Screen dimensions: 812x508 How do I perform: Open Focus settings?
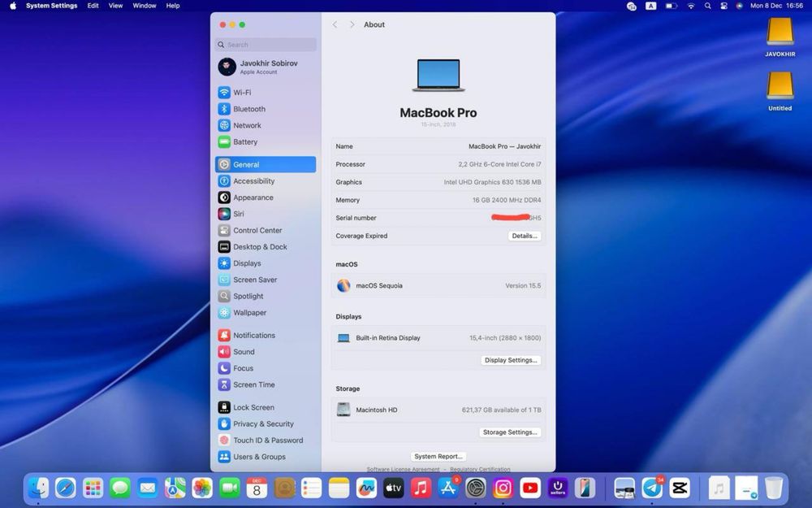pos(266,368)
